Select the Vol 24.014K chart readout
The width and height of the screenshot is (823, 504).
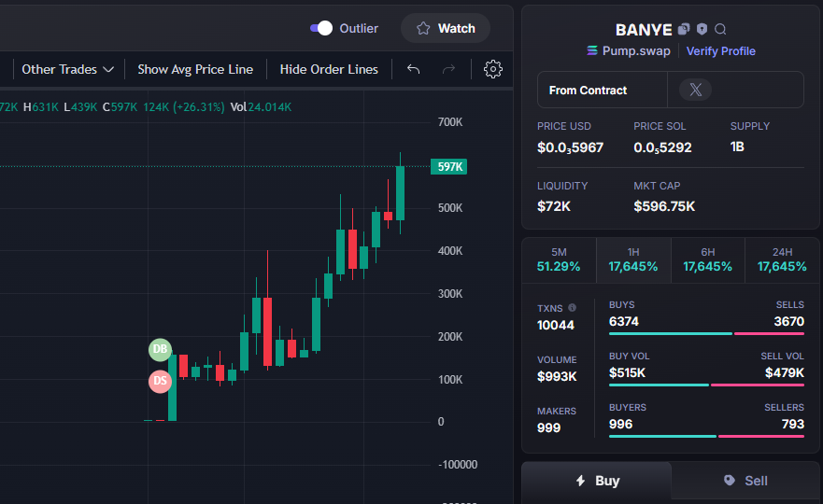(261, 107)
